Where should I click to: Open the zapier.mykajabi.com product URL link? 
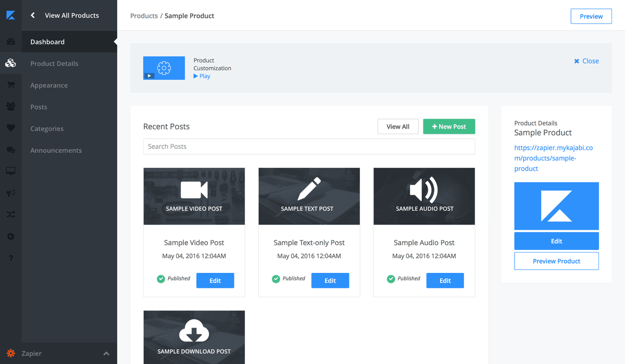[554, 158]
